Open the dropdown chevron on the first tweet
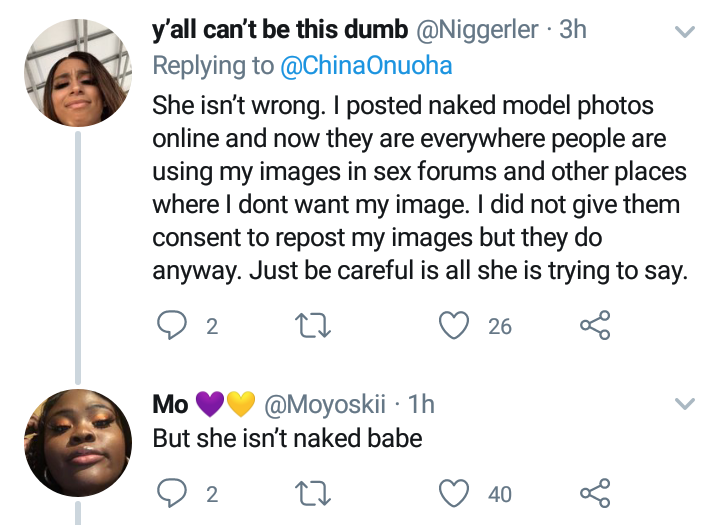The image size is (720, 525). coord(685,32)
